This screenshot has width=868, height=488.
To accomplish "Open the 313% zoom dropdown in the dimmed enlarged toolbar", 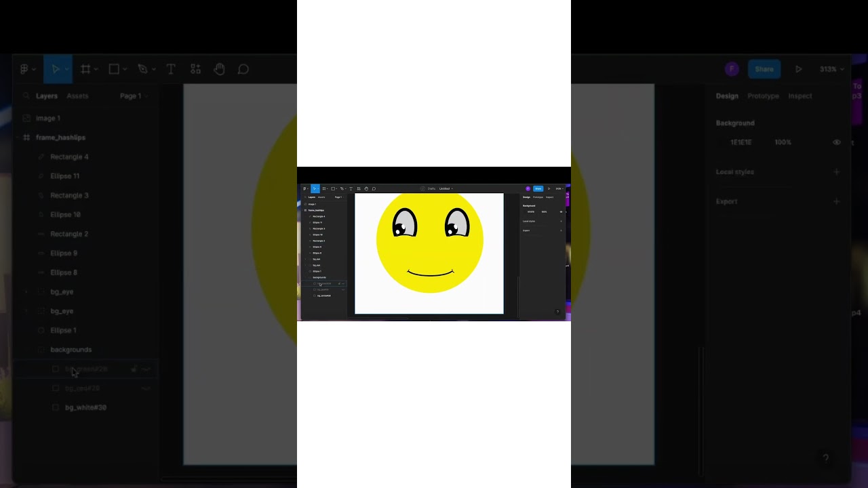I will tap(831, 69).
